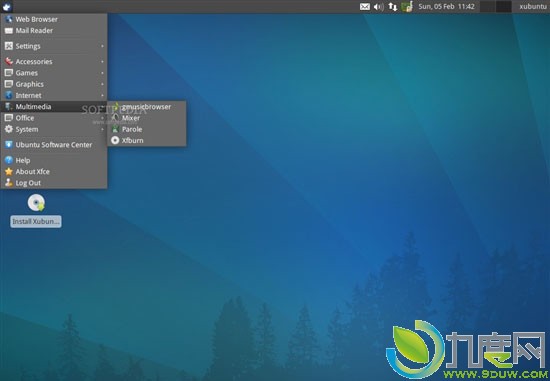Choose Log Out from the menu
The width and height of the screenshot is (550, 381).
pos(54,183)
